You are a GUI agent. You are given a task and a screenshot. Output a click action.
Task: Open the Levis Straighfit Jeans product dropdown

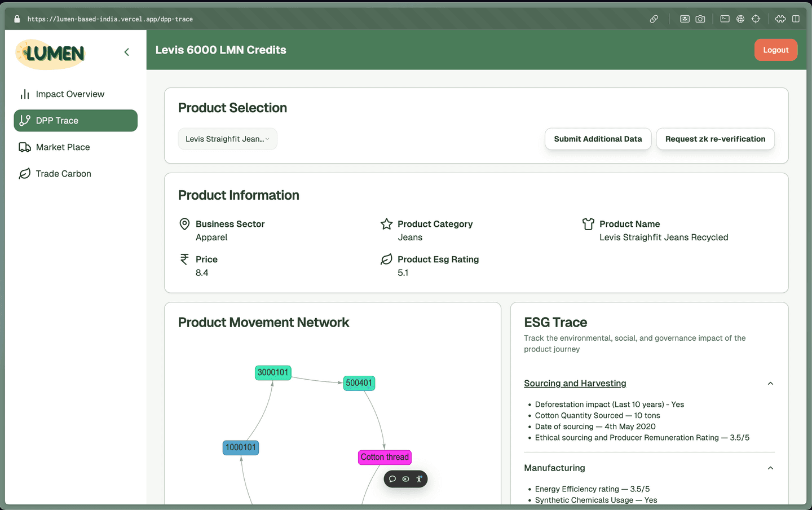tap(228, 139)
